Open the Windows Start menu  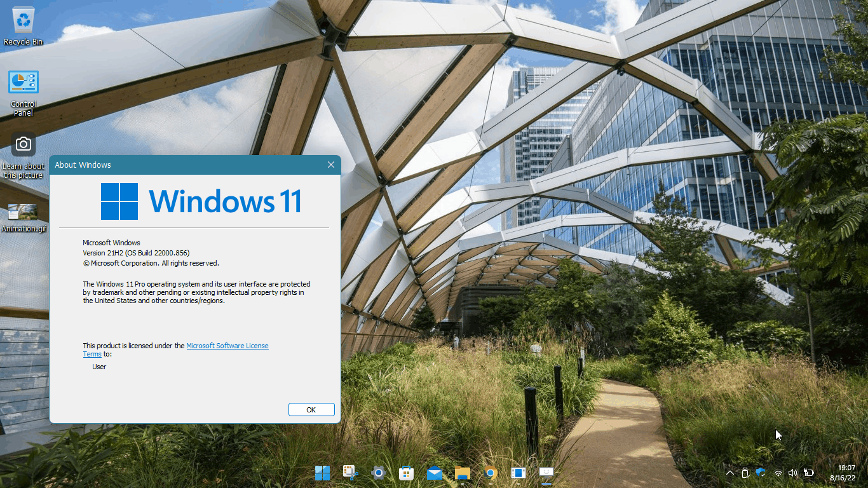tap(322, 473)
